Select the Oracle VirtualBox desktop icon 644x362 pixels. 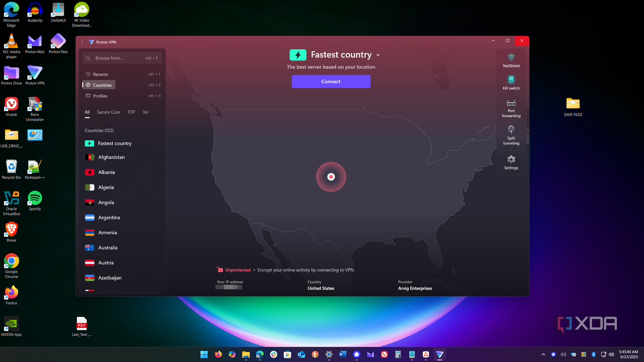pyautogui.click(x=12, y=204)
